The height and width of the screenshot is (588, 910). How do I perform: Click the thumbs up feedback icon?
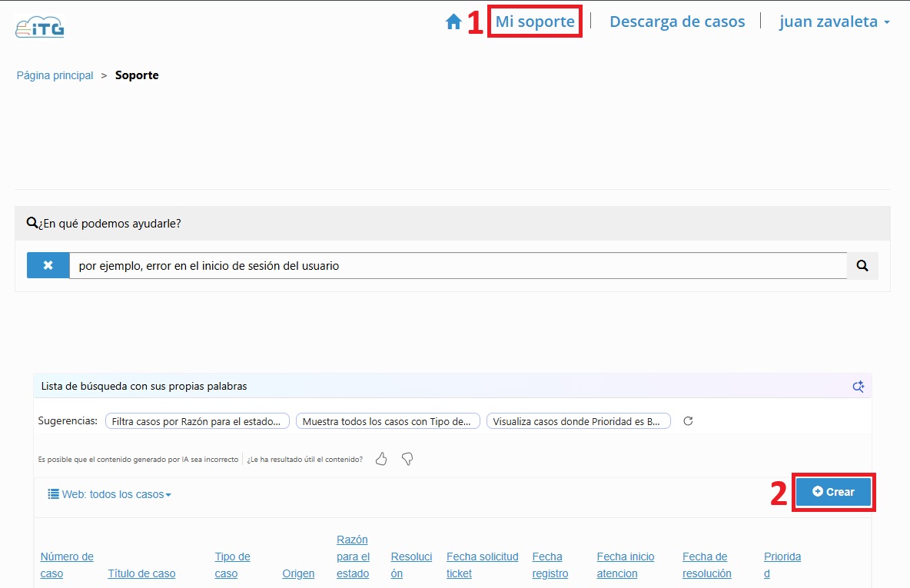coord(381,459)
